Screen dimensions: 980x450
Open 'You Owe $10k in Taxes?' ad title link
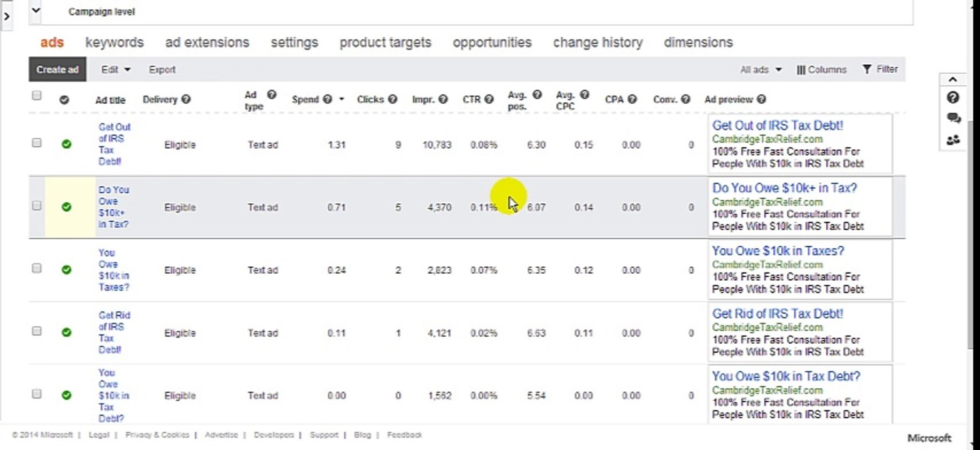(114, 270)
